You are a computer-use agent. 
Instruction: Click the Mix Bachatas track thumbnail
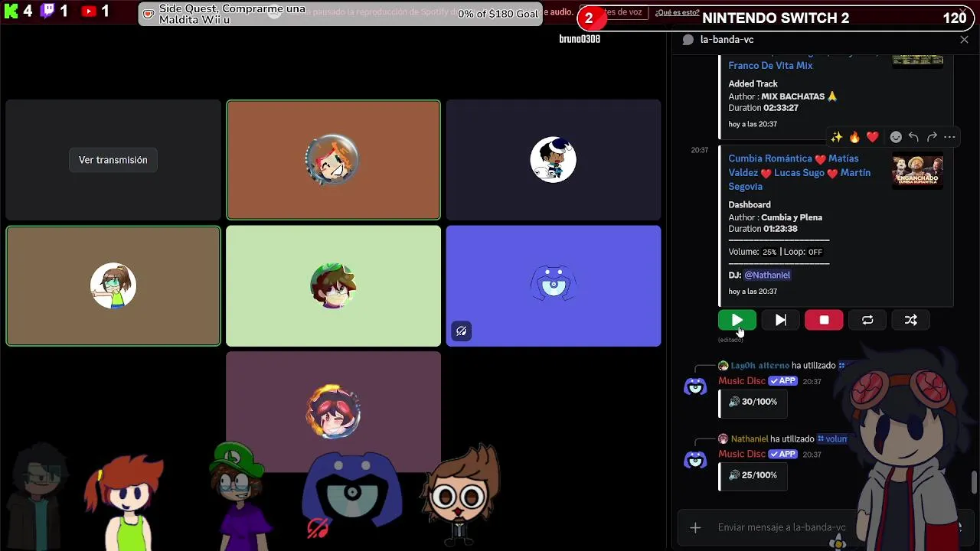[x=917, y=60]
